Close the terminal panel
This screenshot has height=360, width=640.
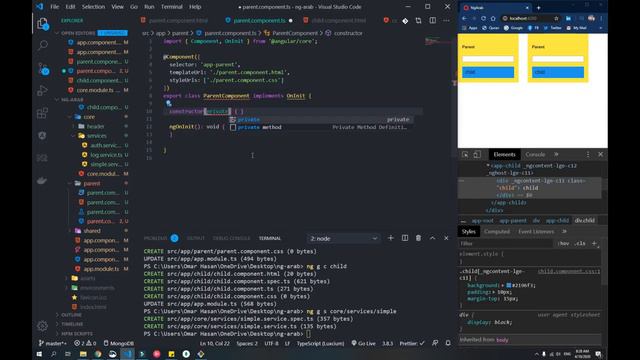[446, 238]
